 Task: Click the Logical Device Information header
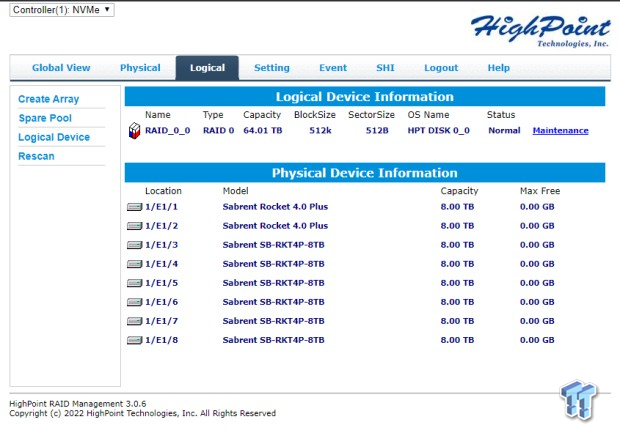pos(365,96)
